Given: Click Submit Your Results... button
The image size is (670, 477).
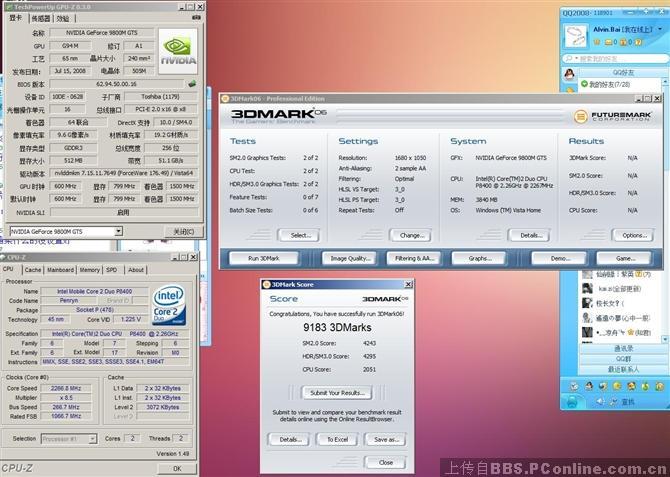Looking at the screenshot, I should pos(337,393).
